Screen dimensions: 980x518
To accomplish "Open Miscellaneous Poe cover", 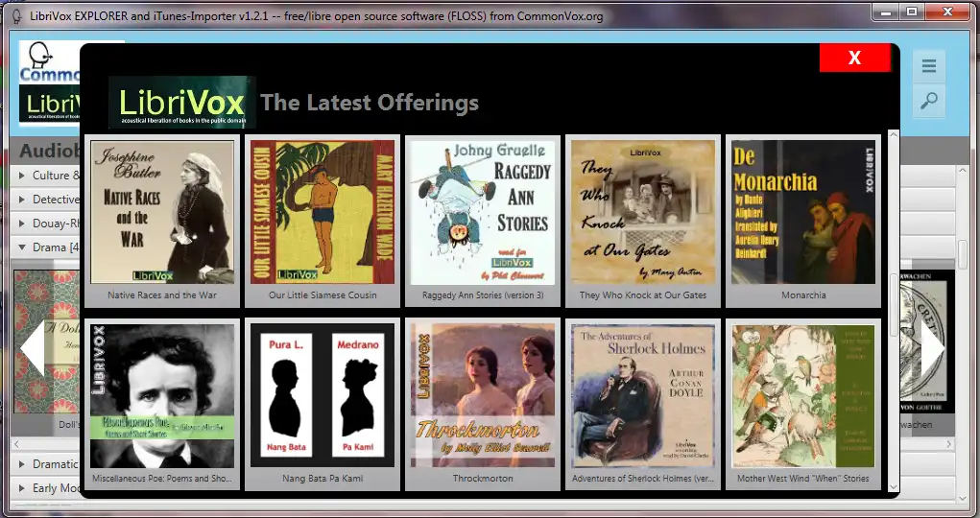I will 162,395.
